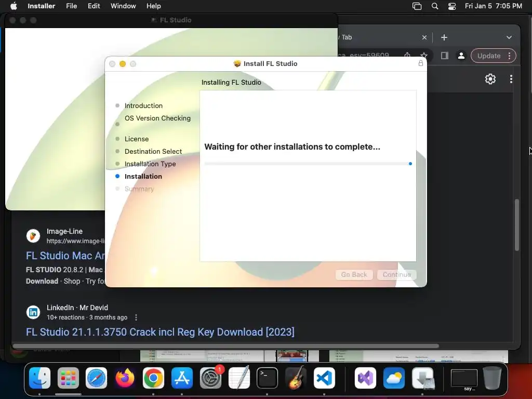Click the Chrome horizontal scrollbar

(x=226, y=346)
